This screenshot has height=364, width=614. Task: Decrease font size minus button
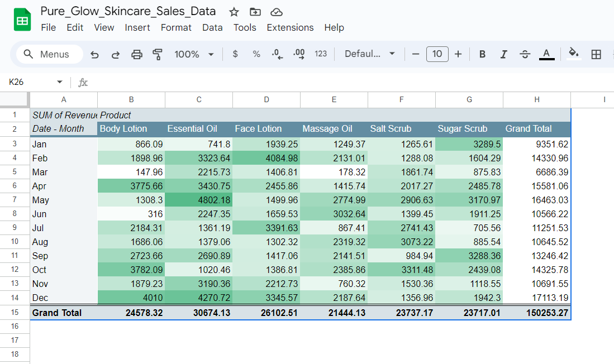pos(416,54)
